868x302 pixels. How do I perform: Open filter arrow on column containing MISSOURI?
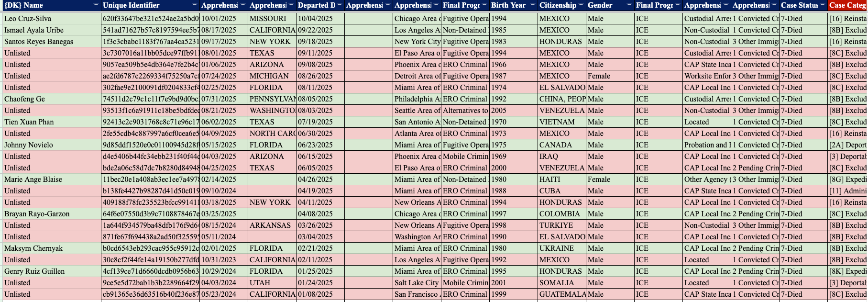pyautogui.click(x=291, y=5)
